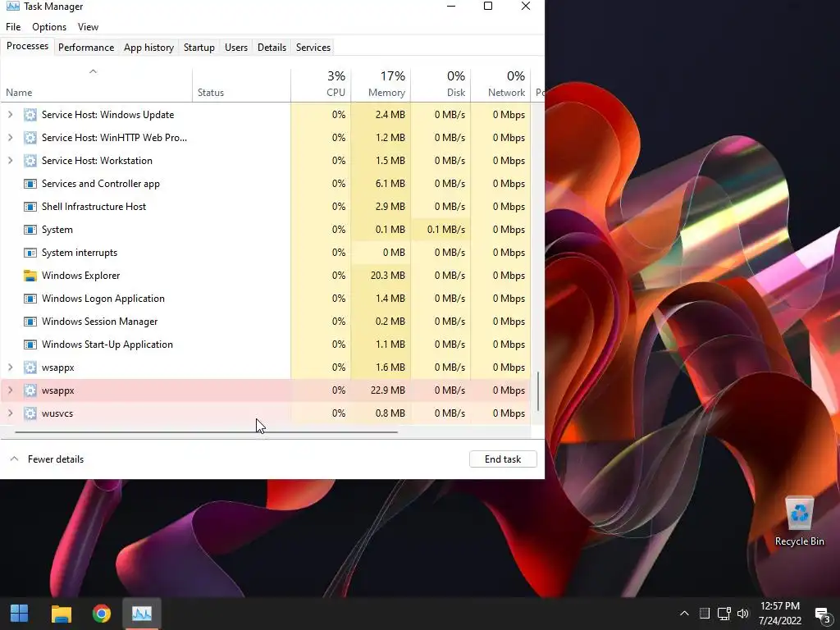This screenshot has width=840, height=630.
Task: Expand the wsappx row using 1.6 MB
Action: (x=10, y=367)
